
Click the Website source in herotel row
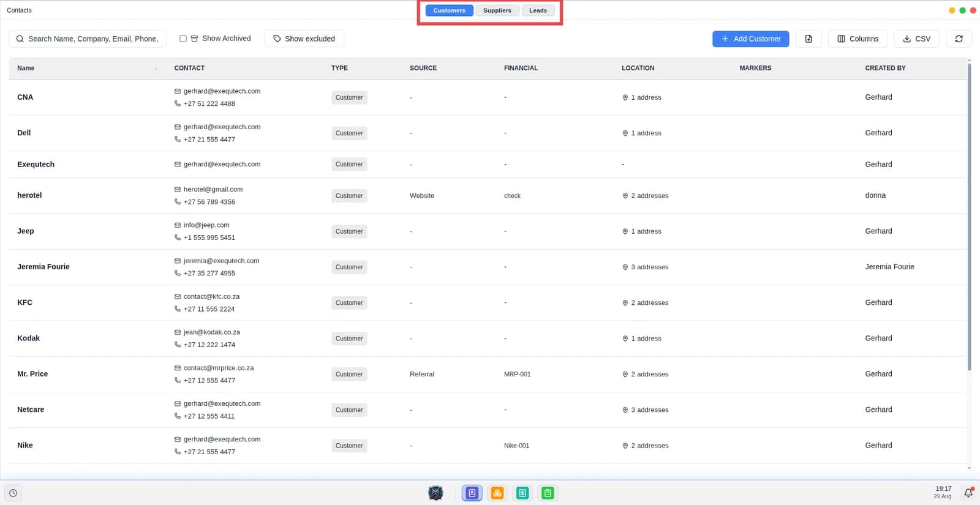422,196
